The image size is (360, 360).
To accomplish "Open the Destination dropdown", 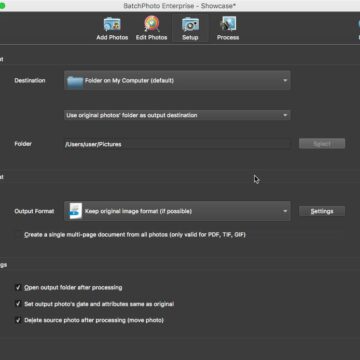I will click(177, 80).
